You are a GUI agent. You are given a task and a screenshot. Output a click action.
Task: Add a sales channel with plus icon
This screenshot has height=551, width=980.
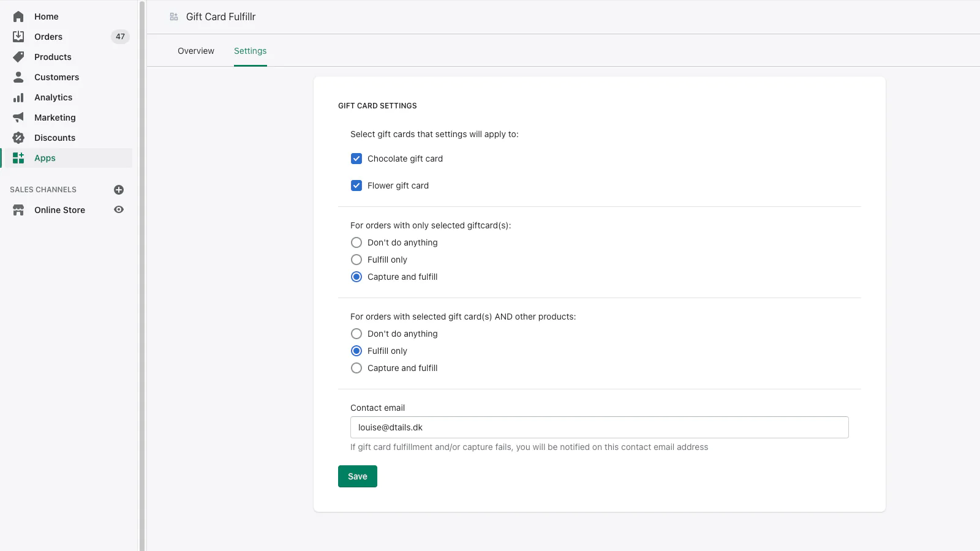click(119, 190)
